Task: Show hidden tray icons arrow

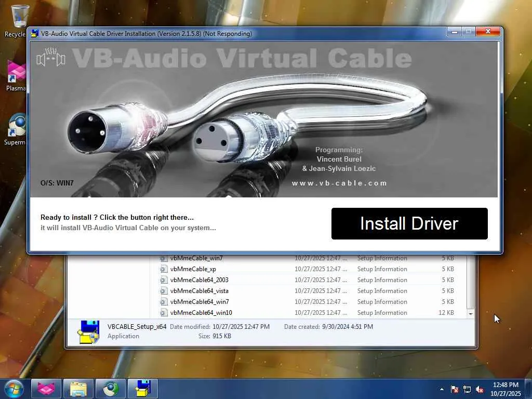Action: point(442,389)
